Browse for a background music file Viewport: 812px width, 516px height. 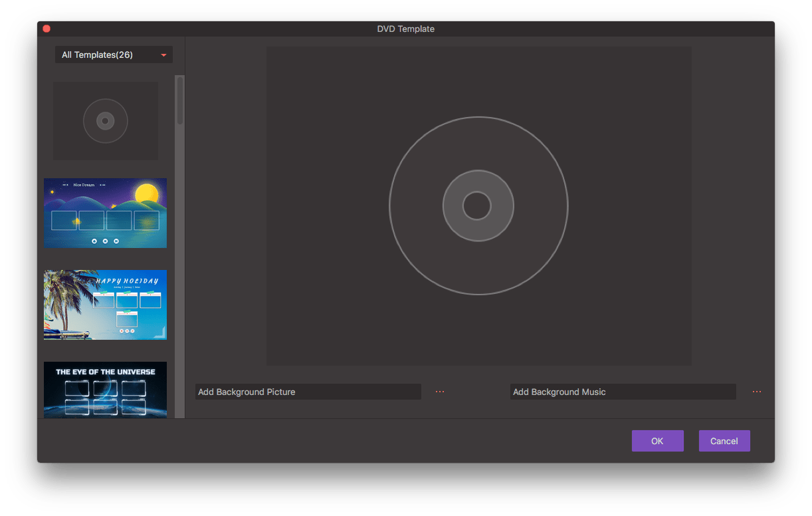tap(757, 392)
